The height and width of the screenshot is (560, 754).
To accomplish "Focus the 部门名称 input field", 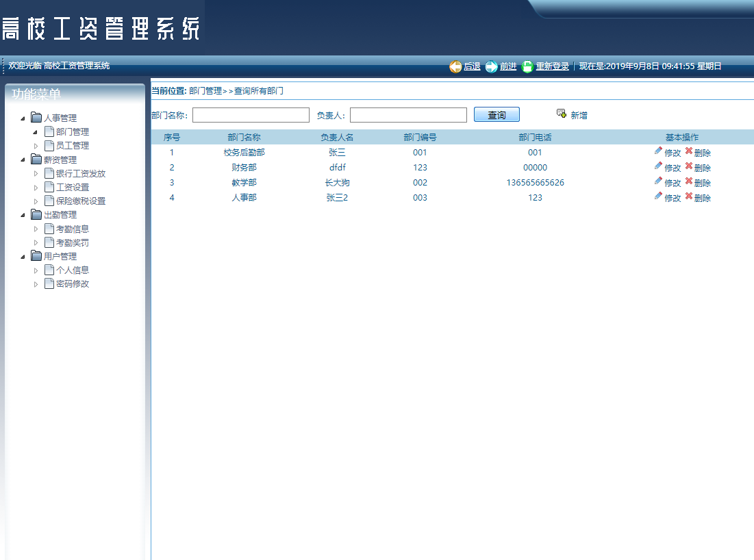I will click(251, 115).
